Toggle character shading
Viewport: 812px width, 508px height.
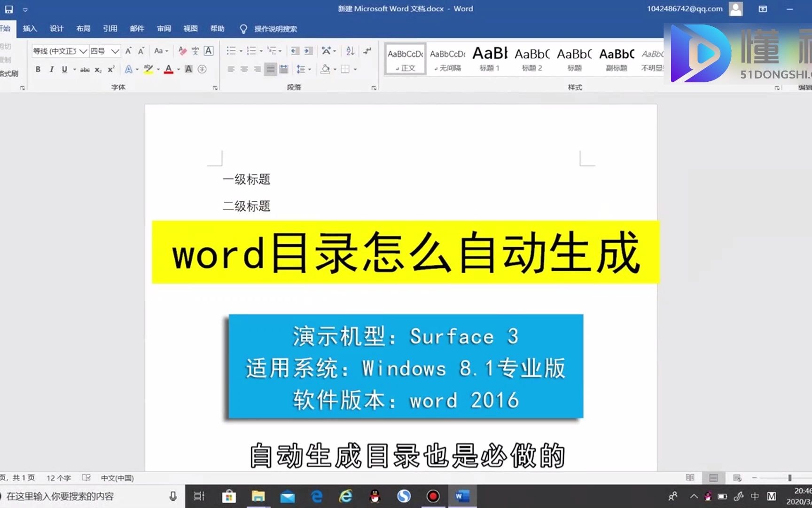click(188, 69)
